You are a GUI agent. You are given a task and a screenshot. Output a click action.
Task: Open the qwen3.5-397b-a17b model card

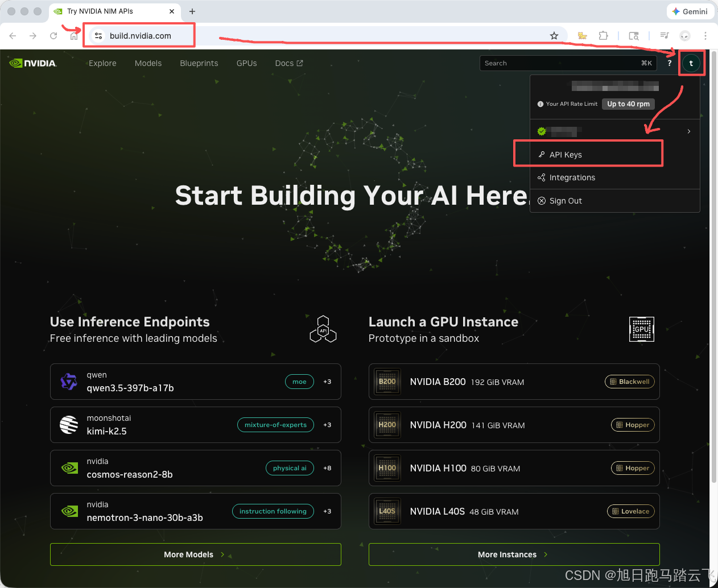(196, 382)
